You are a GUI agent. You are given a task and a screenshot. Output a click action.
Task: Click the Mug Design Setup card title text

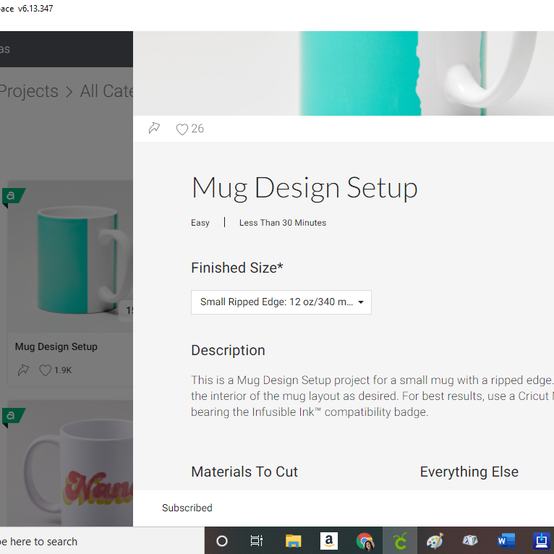click(x=56, y=347)
